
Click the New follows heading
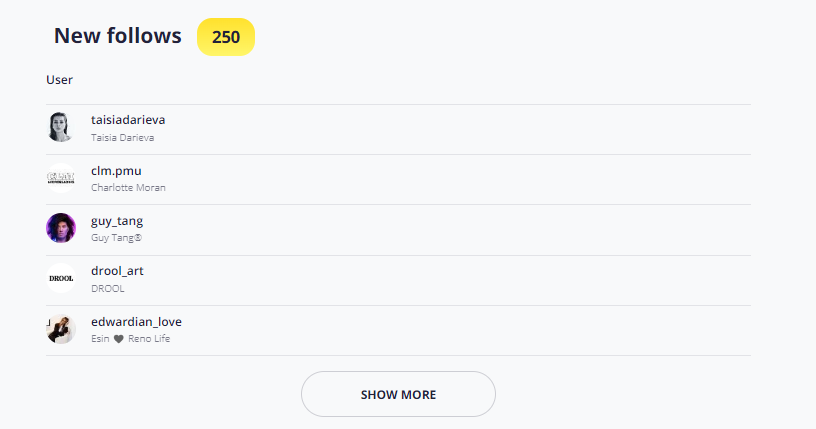[x=118, y=36]
